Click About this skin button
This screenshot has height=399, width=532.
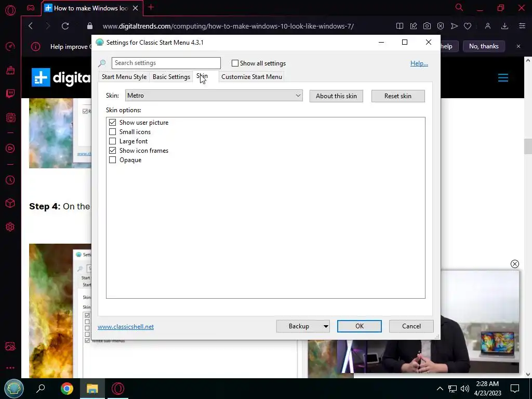[336, 96]
